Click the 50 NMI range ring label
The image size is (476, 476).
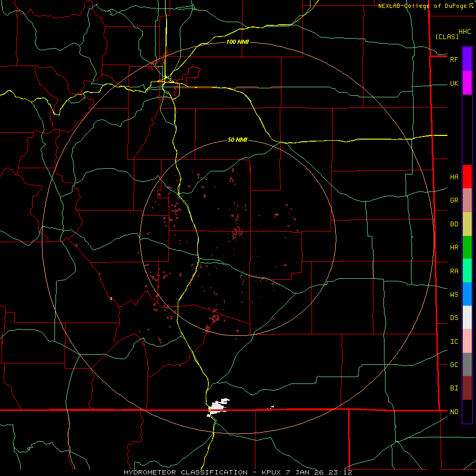pos(237,140)
